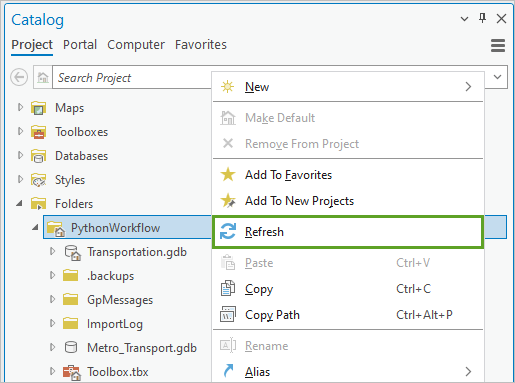
Task: Choose Add To Favorites menu entry
Action: click(348, 175)
